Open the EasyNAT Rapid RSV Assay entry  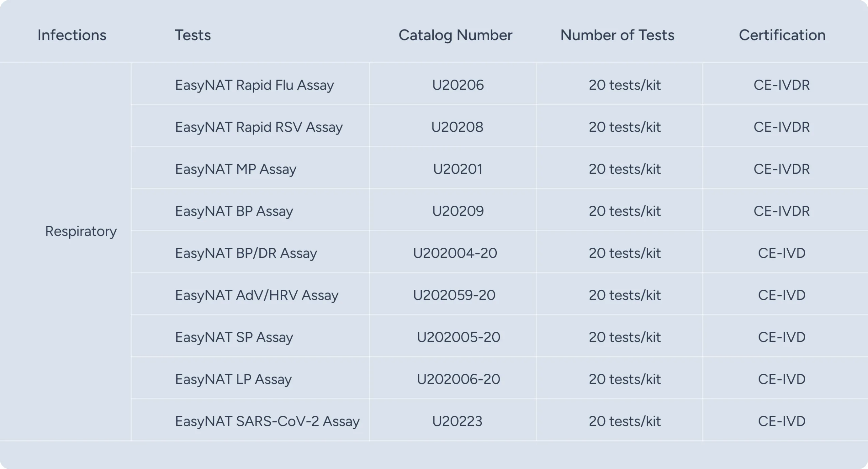259,127
